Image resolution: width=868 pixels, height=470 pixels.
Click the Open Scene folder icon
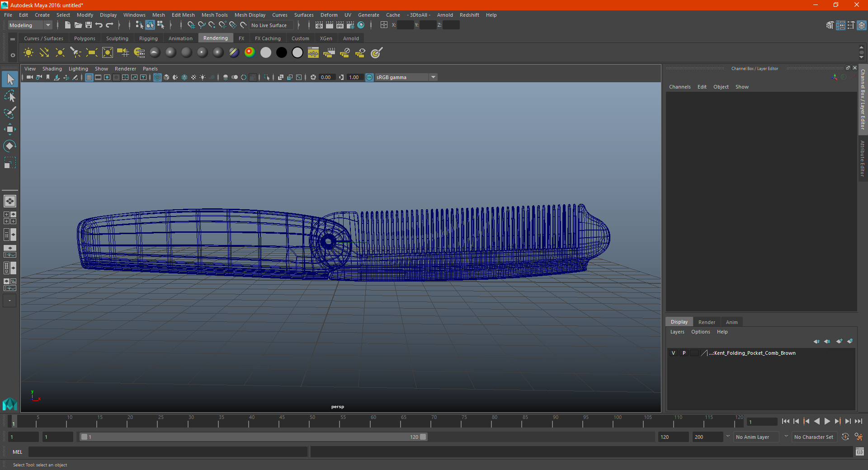click(x=78, y=25)
